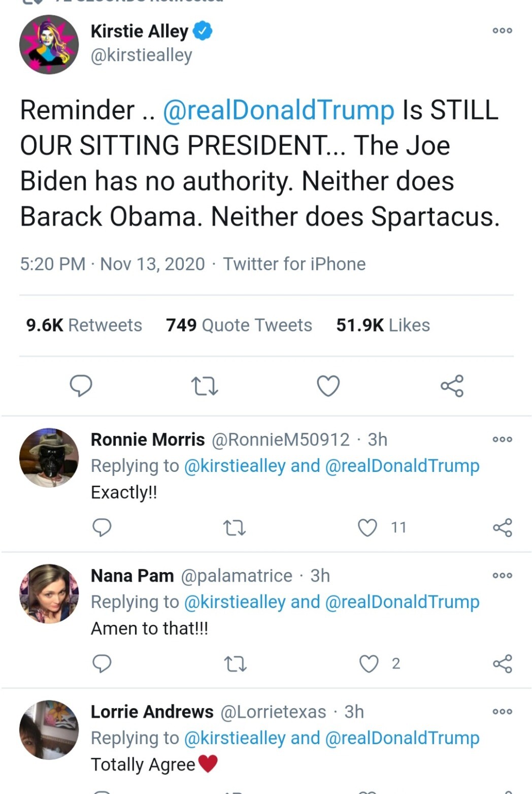
Task: Retweet Kirstie Alley's main tweet
Action: (x=205, y=386)
